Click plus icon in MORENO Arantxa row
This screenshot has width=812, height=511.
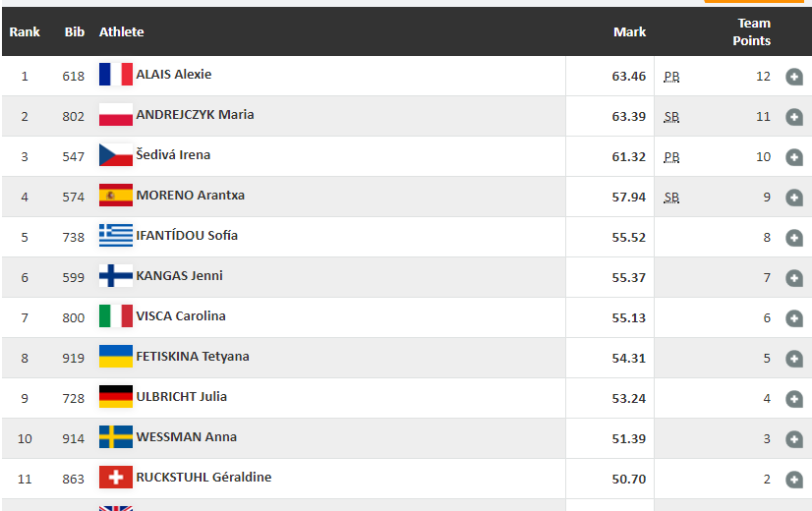point(794,198)
